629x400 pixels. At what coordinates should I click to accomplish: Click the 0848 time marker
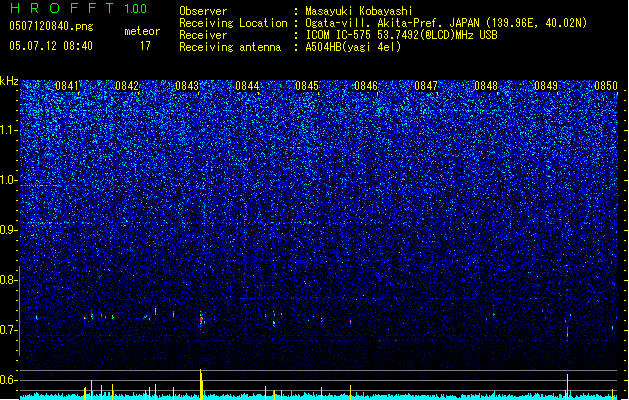click(486, 86)
